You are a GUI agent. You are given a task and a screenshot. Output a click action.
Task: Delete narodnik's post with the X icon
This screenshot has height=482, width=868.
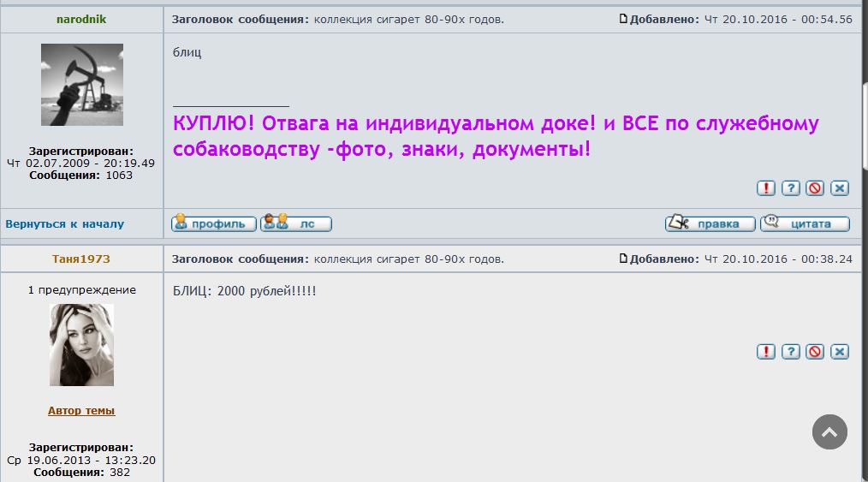pos(840,188)
